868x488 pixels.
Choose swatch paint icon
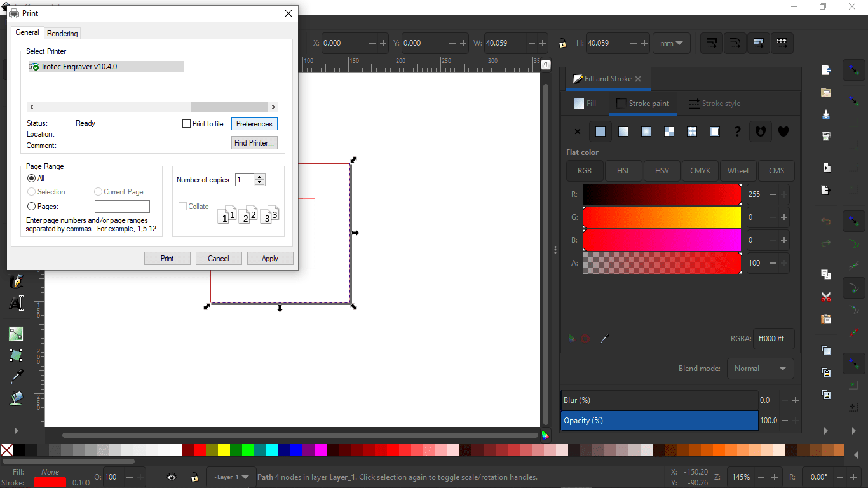pyautogui.click(x=715, y=132)
